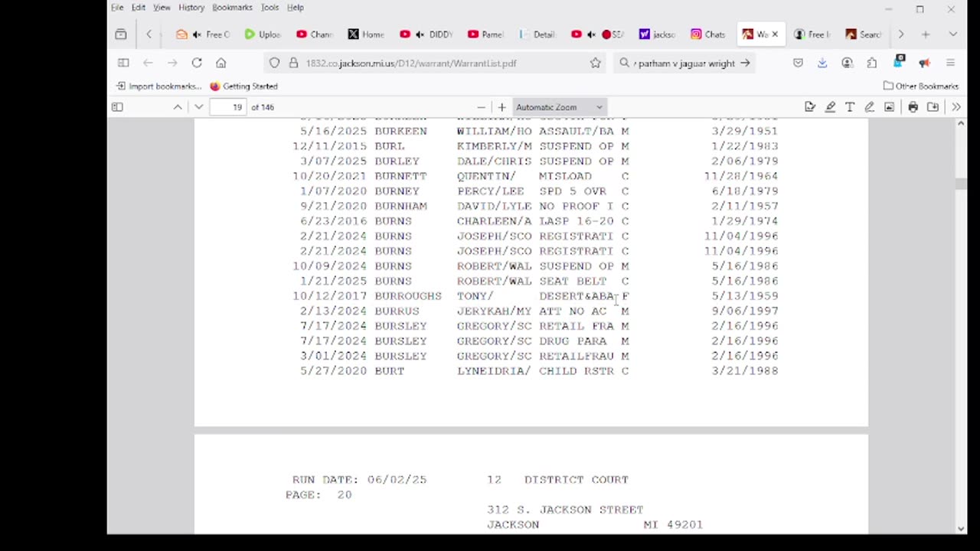Toggle the PDF viewer sidebar
This screenshot has height=551, width=980.
pos(117,107)
